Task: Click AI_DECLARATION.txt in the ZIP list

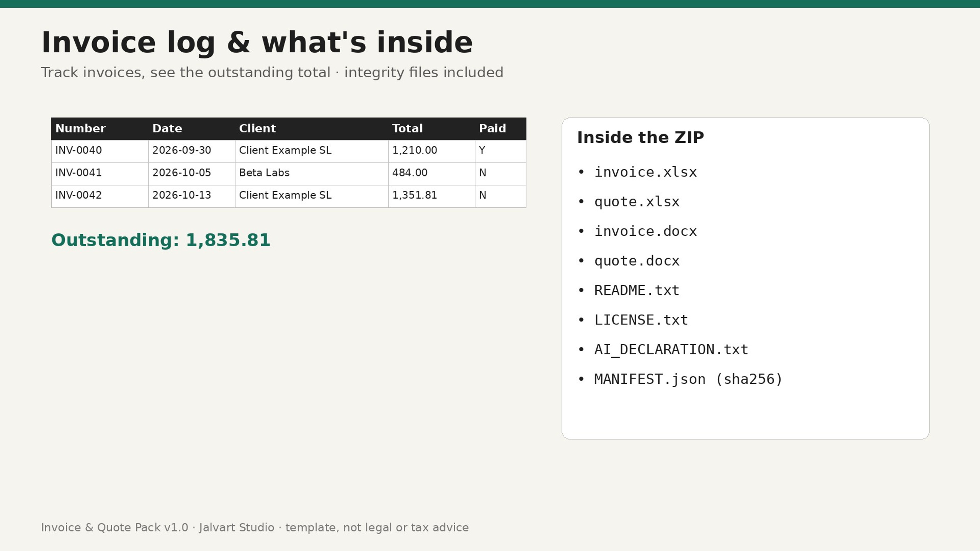Action: tap(671, 350)
